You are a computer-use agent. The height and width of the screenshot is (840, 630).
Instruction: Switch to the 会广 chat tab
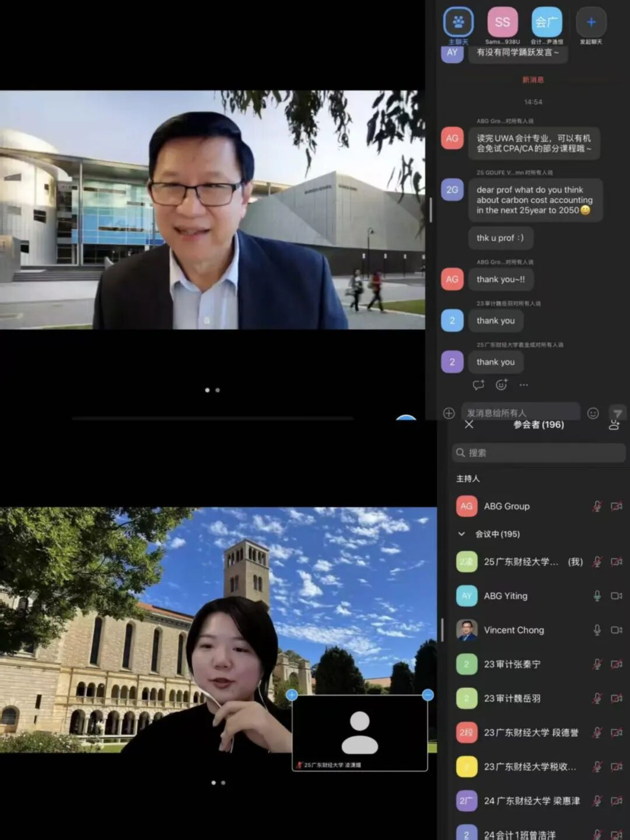(x=547, y=23)
